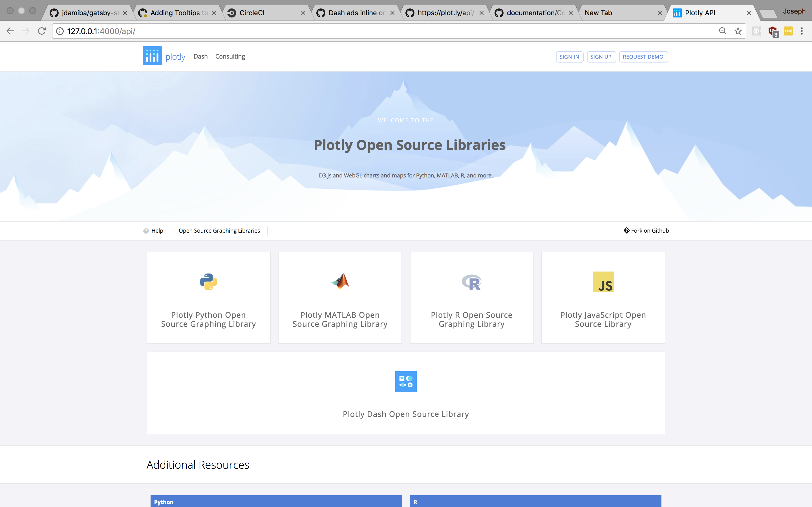Click the JS logo for the JavaScript library
The width and height of the screenshot is (812, 507).
tap(603, 282)
